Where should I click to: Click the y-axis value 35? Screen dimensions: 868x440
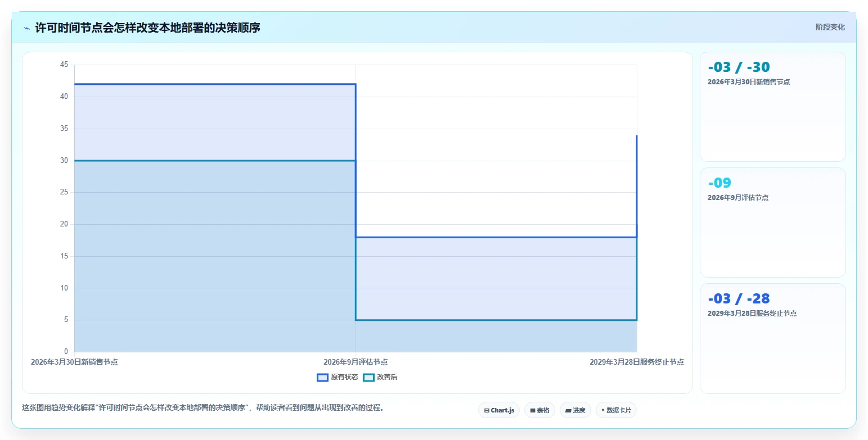64,129
